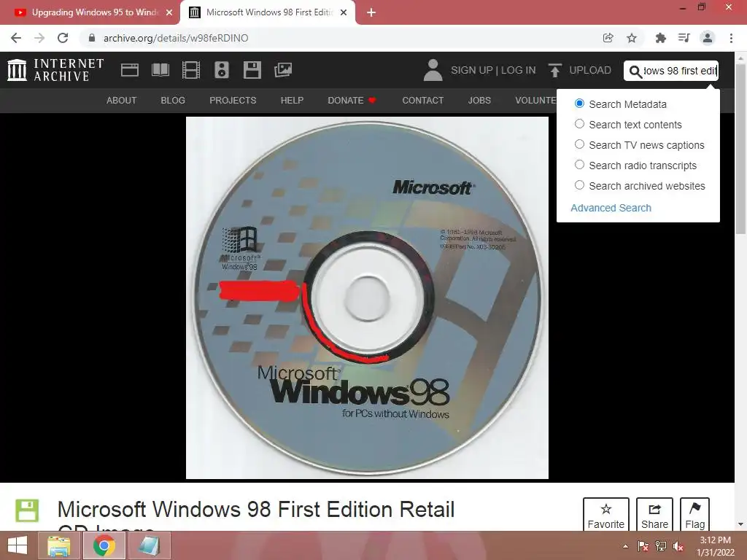Open the HELP menu item
Viewport: 747px width, 560px height.
(292, 101)
